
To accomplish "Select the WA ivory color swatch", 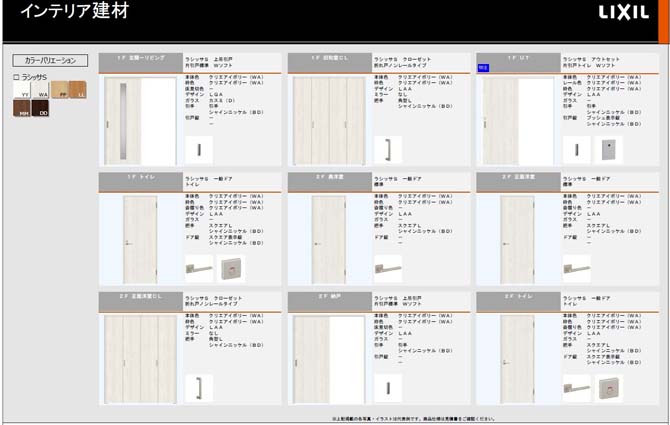I will [x=40, y=90].
